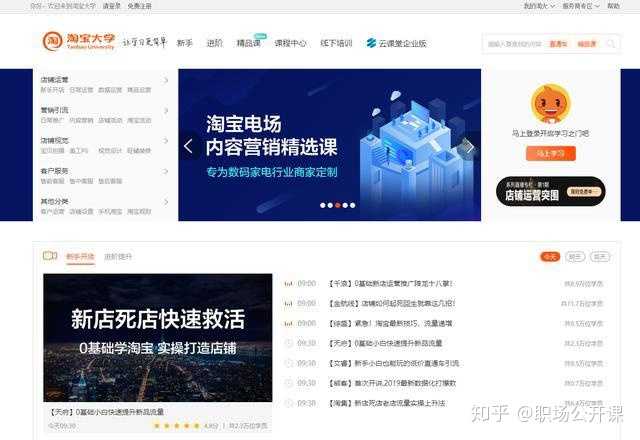Click the Taobao University logo
640x440 pixels.
tap(79, 41)
